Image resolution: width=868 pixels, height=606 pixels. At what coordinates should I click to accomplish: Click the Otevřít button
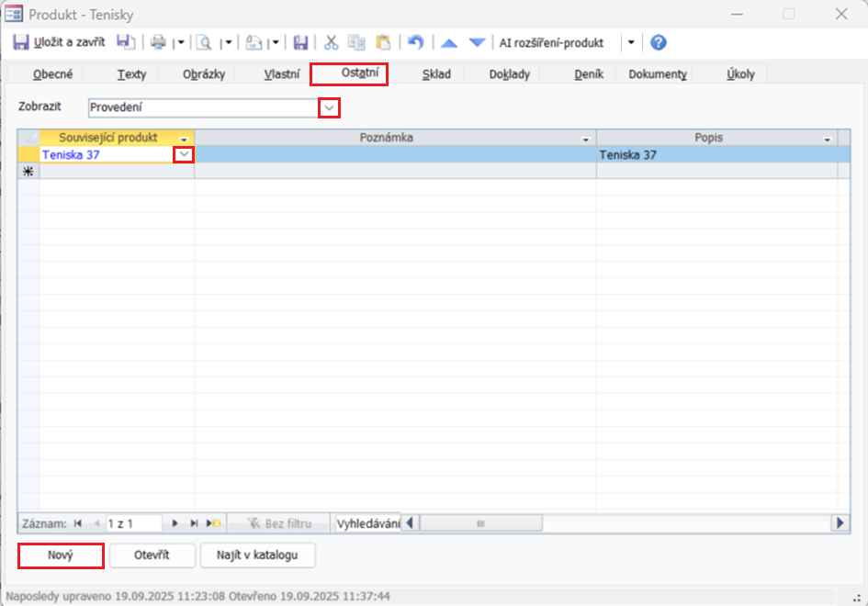[152, 555]
